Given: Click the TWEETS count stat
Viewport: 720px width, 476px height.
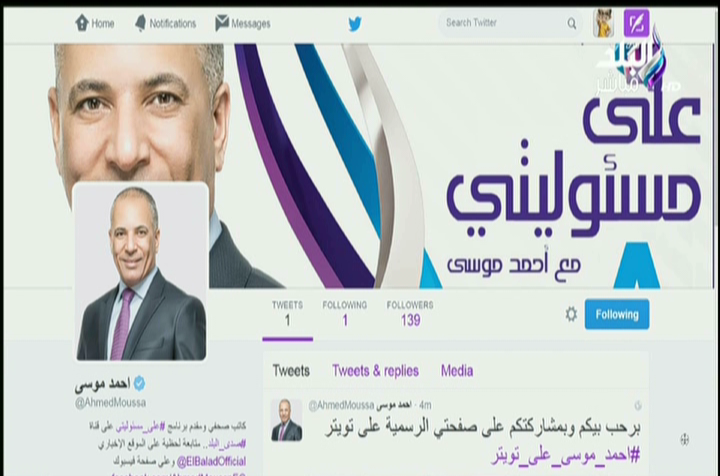Looking at the screenshot, I should coord(287,314).
